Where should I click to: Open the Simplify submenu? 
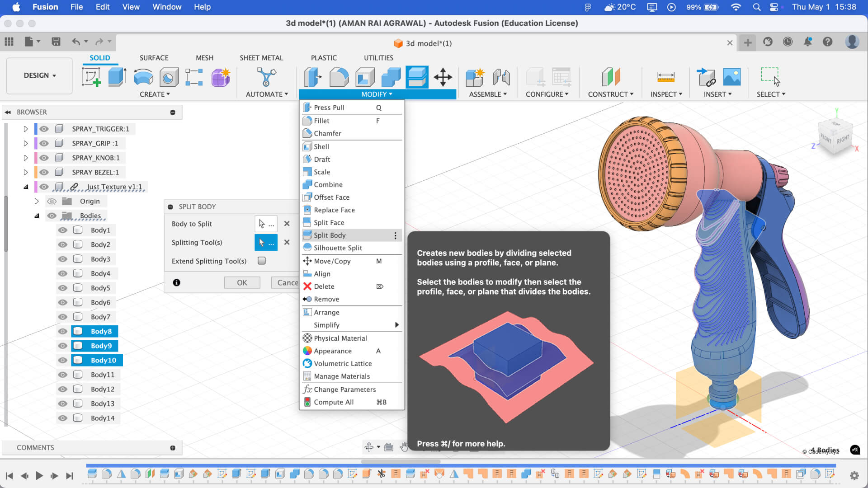click(x=352, y=325)
